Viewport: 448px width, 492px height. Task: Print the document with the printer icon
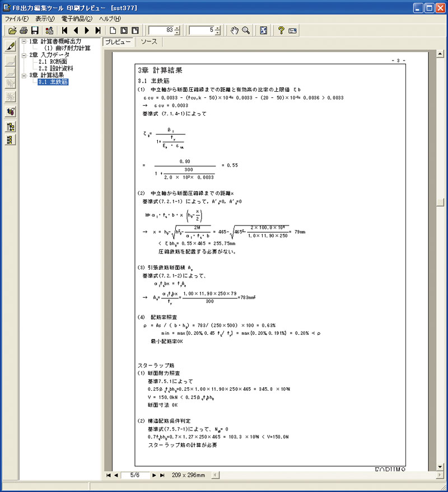pos(24,30)
